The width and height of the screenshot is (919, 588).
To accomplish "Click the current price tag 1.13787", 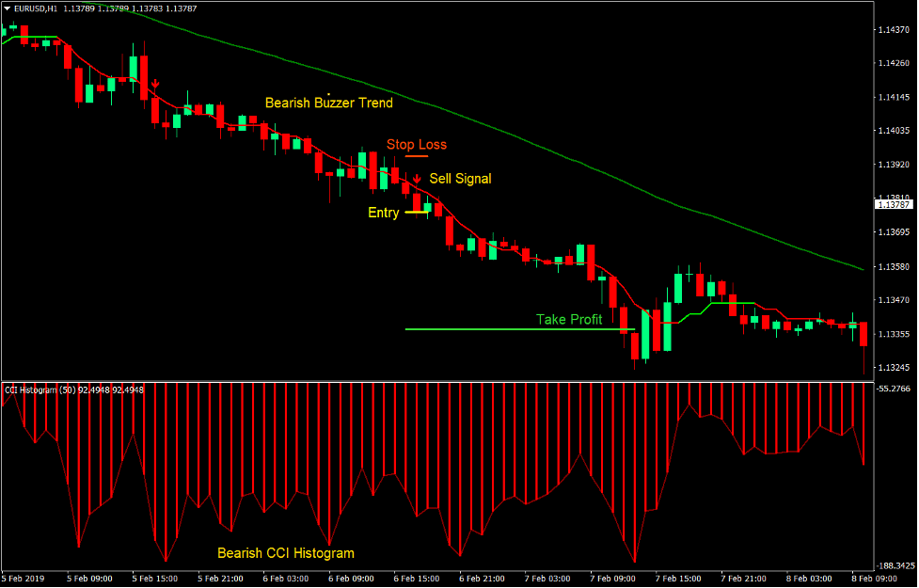I will coord(894,202).
